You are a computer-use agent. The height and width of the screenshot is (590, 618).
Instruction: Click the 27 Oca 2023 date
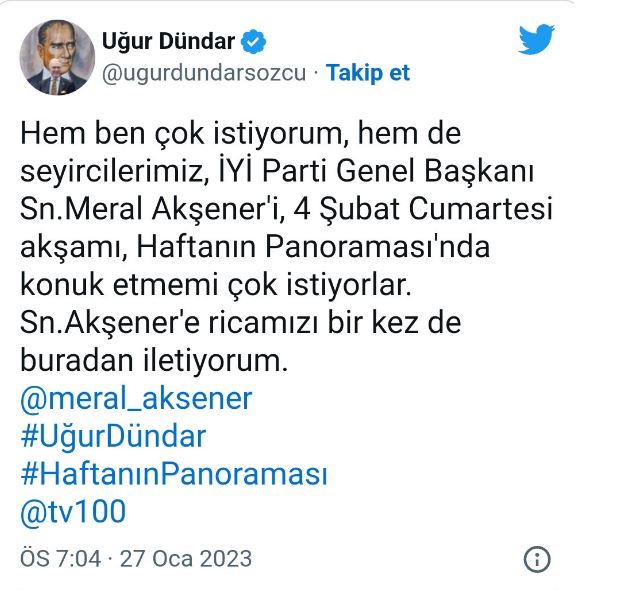click(x=186, y=559)
